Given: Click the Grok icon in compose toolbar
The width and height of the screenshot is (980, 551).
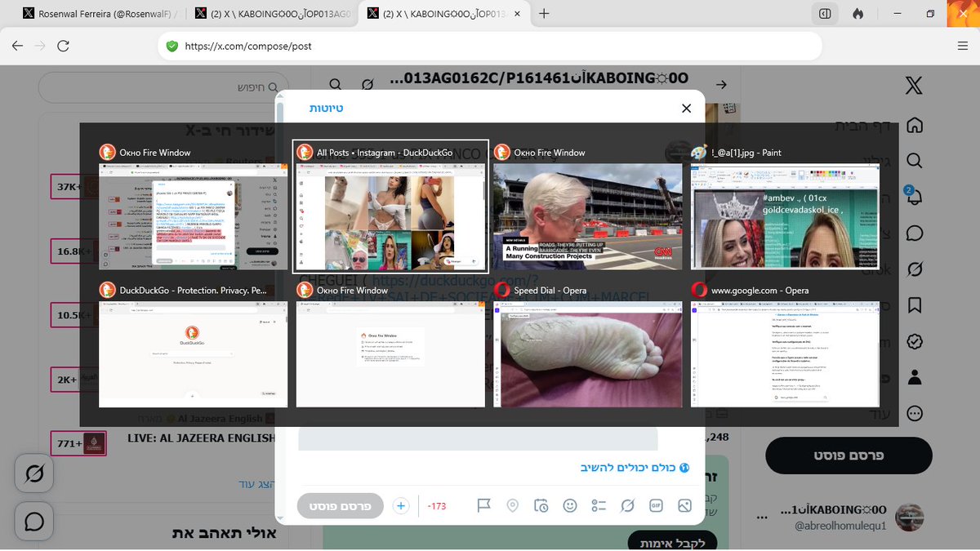Looking at the screenshot, I should (627, 506).
